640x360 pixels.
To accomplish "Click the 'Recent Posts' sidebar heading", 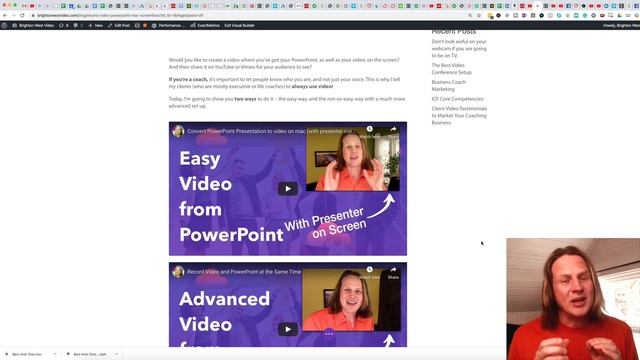I will point(454,31).
